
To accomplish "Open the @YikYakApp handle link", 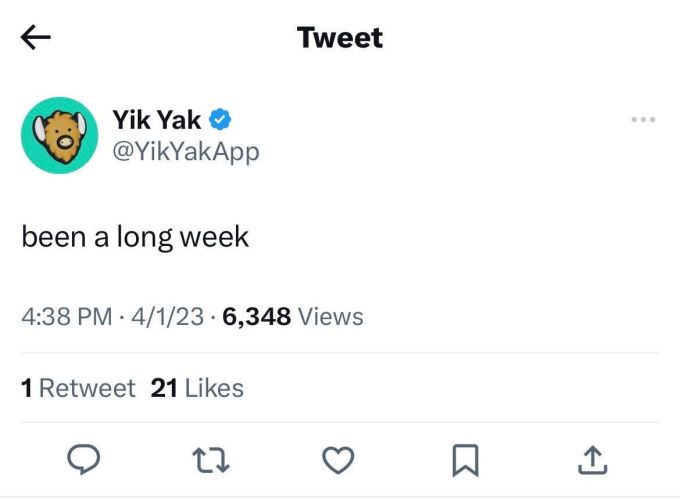I will point(186,151).
